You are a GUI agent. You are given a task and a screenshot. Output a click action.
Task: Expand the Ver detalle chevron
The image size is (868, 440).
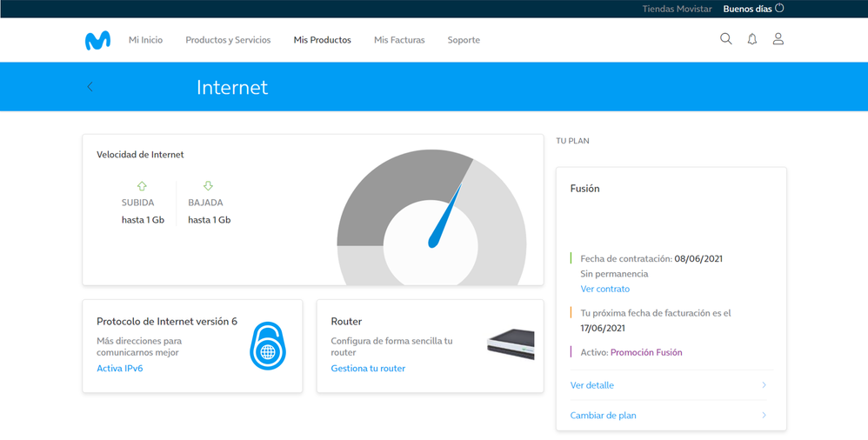point(764,385)
